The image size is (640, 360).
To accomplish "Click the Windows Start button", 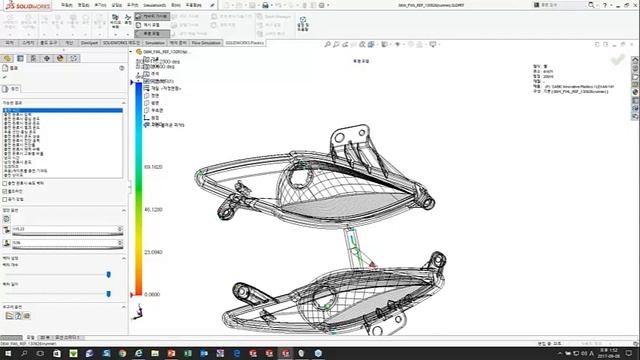I will pyautogui.click(x=7, y=353).
